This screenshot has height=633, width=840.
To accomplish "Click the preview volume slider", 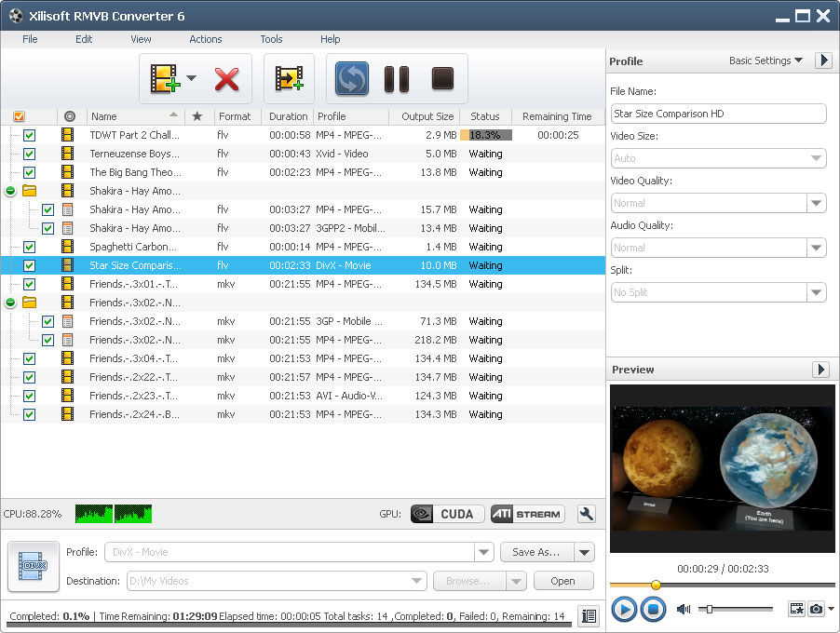I will (736, 609).
